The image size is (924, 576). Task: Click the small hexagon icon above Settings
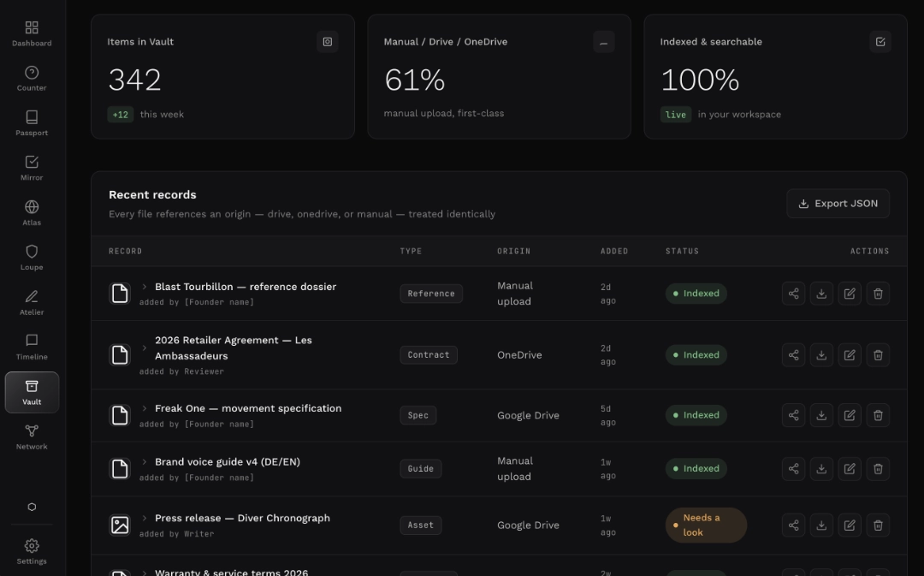[x=32, y=507]
